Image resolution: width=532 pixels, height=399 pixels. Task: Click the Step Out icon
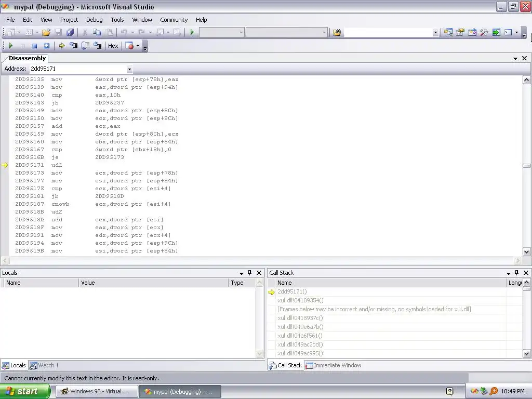click(x=98, y=46)
